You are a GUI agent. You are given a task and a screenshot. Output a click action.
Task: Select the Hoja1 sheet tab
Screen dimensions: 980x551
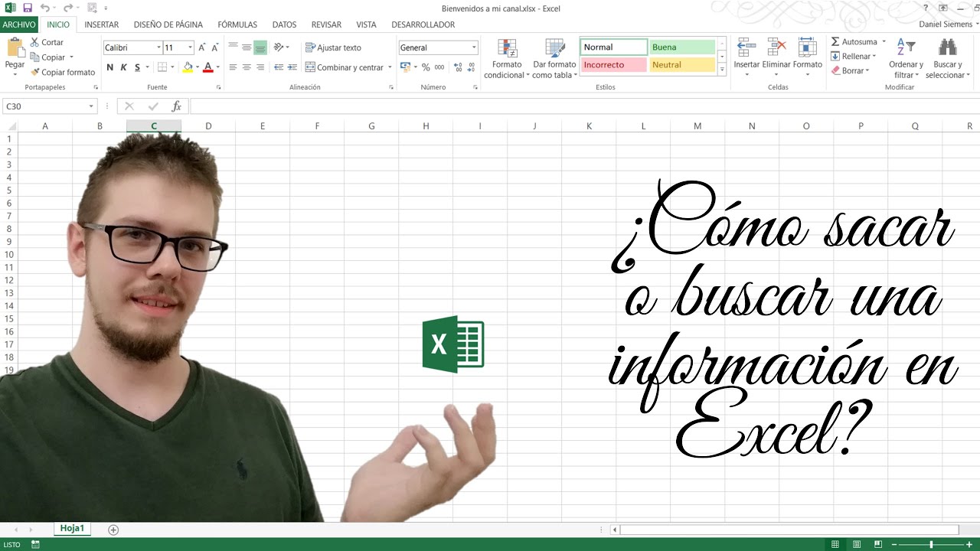pyautogui.click(x=72, y=529)
